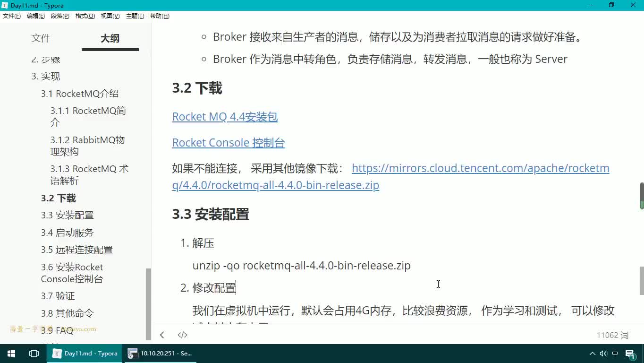Click the Typora app icon in title bar
Viewport: 644px width, 363px height.
pyautogui.click(x=5, y=5)
